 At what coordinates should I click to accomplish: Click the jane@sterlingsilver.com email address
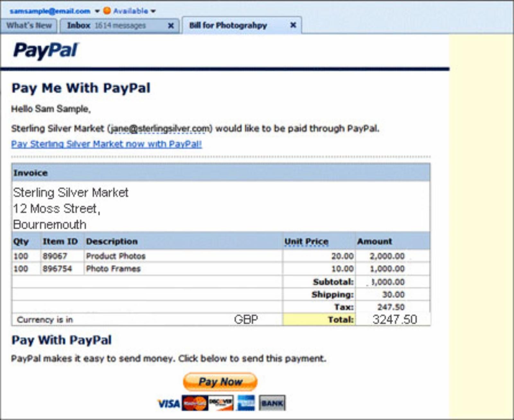159,128
